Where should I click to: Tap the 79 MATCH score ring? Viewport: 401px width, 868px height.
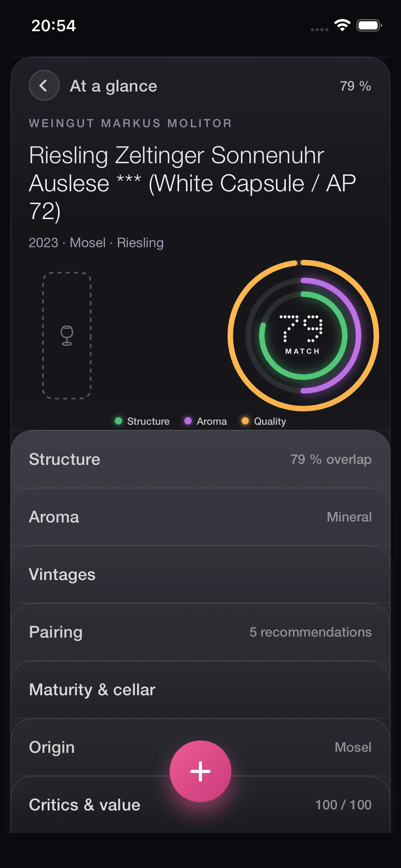pos(303,336)
